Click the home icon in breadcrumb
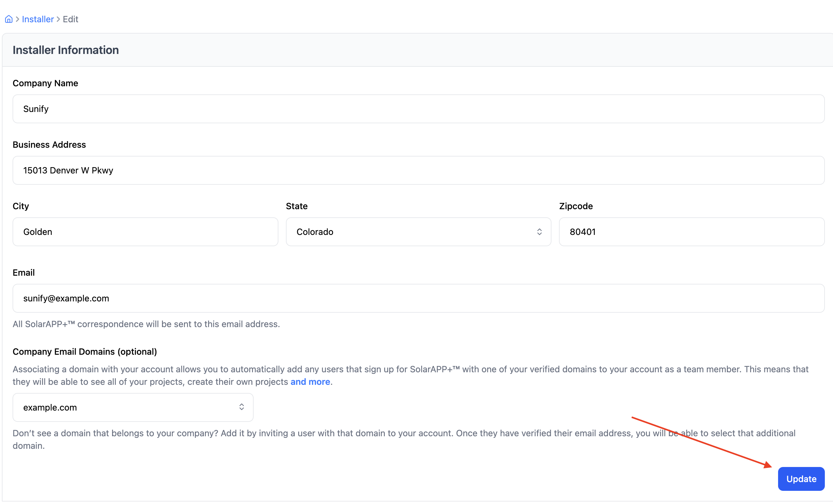The image size is (833, 504). click(x=9, y=19)
